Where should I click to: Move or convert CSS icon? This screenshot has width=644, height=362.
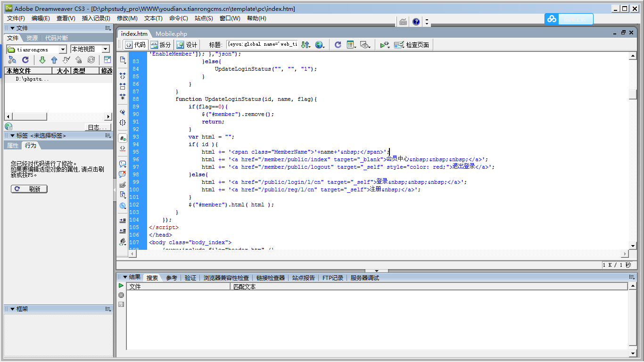123,206
